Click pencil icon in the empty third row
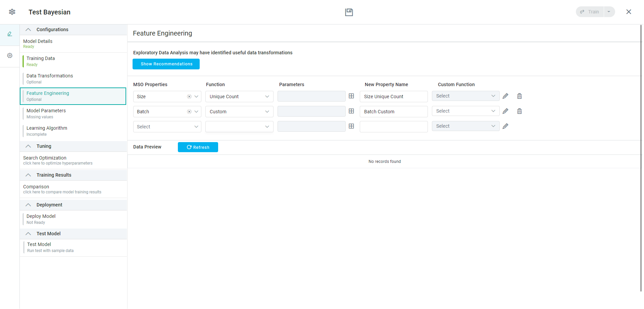Image resolution: width=644 pixels, height=309 pixels. pyautogui.click(x=505, y=126)
